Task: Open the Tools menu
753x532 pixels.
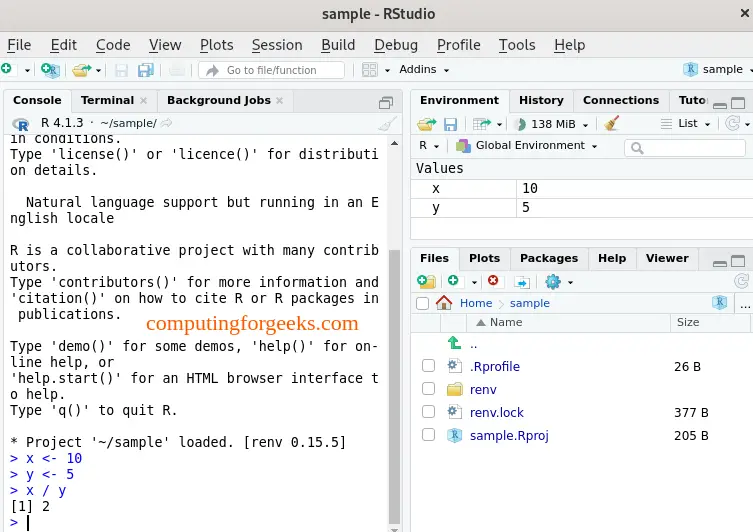Action: coord(517,45)
